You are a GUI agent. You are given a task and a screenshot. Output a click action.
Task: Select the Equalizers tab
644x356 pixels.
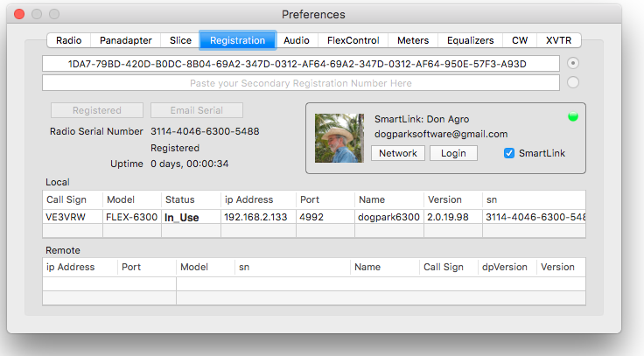pos(471,40)
